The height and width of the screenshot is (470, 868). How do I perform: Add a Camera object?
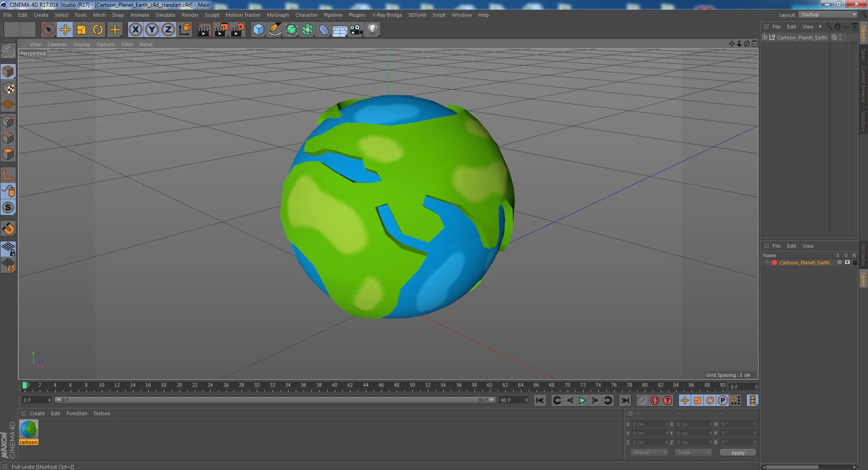[356, 30]
